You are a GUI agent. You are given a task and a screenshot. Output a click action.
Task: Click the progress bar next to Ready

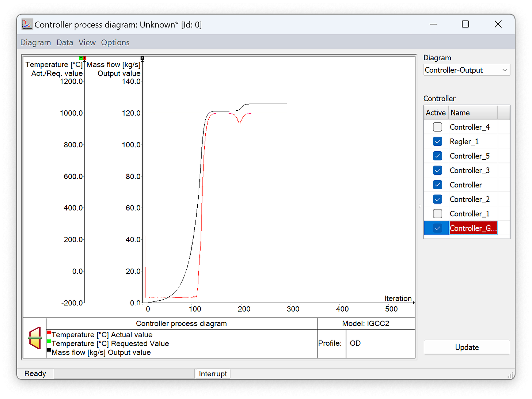pyautogui.click(x=124, y=374)
